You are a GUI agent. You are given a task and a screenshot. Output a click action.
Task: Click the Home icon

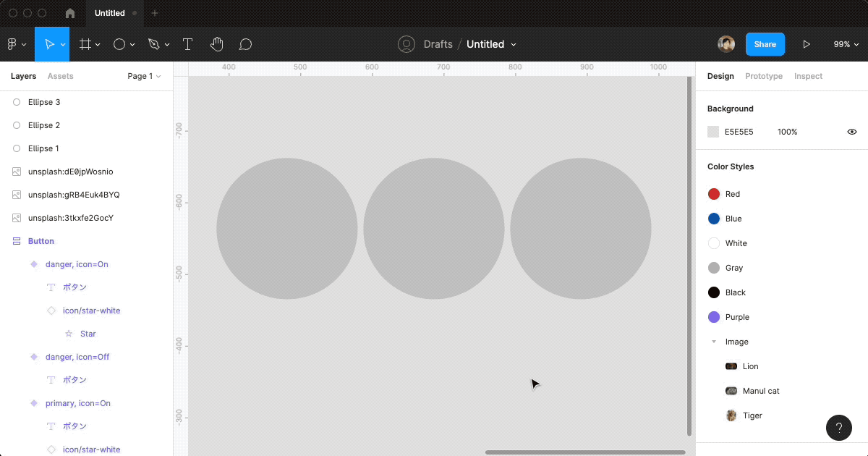click(70, 13)
